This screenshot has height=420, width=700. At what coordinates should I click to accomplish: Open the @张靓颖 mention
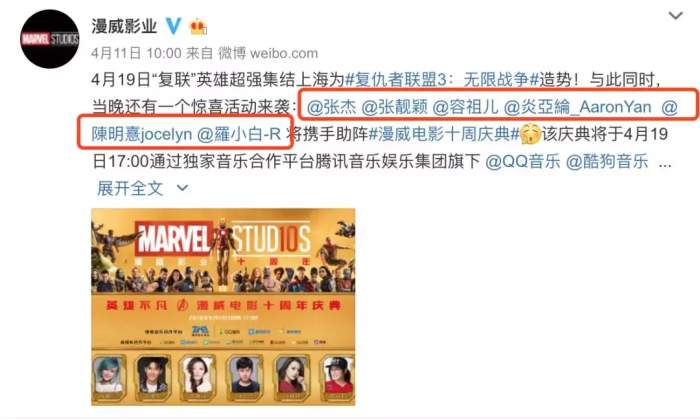pyautogui.click(x=394, y=107)
